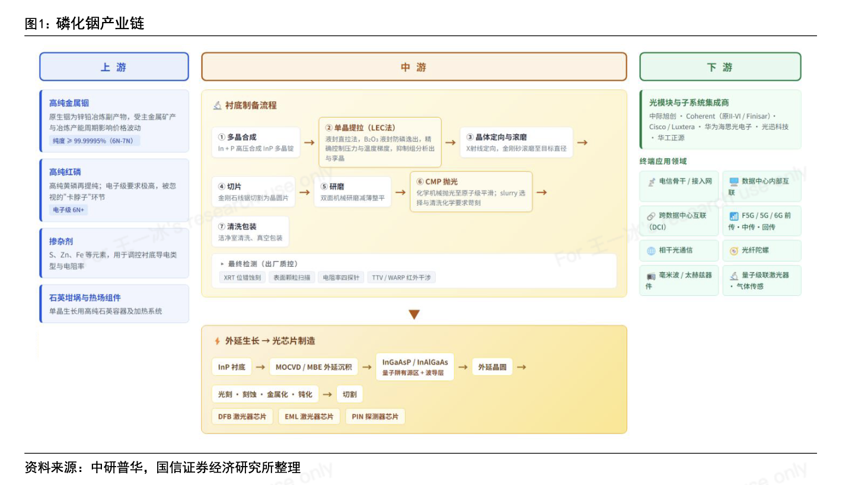The image size is (868, 485).
Task: Click the figure title 图1：磷化铟产业链
Action: [x=85, y=23]
